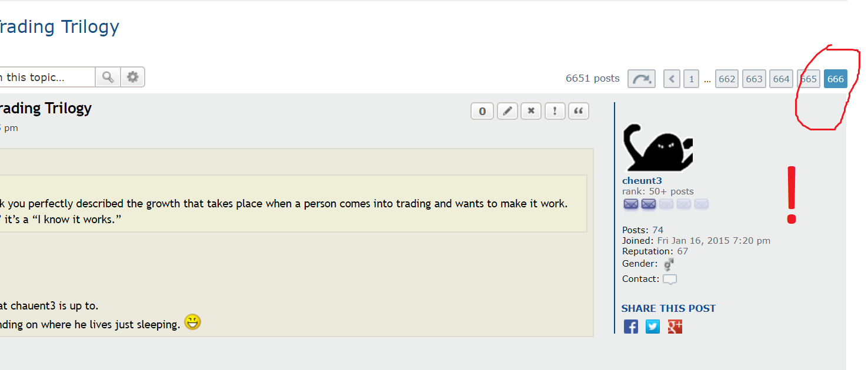This screenshot has height=370, width=868.
Task: Open page 662 in pagination
Action: tap(727, 79)
